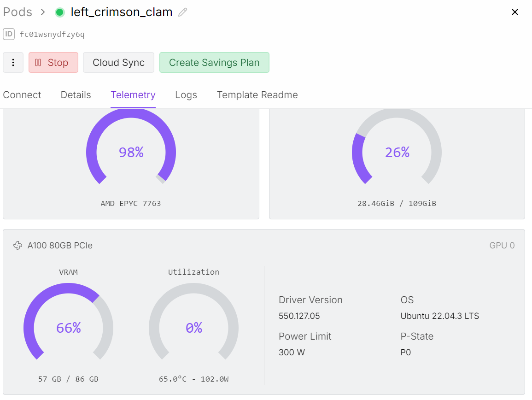Click the Cloud Sync button
532x400 pixels.
click(x=118, y=63)
